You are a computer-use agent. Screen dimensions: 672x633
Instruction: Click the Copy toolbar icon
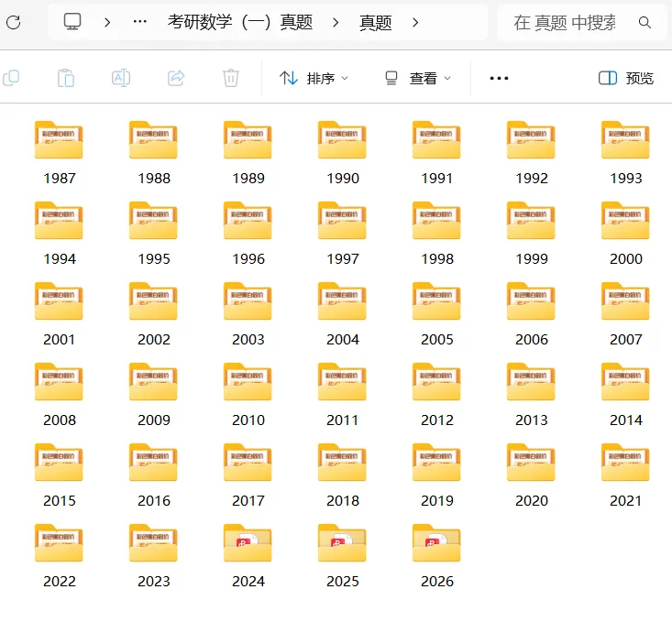click(x=11, y=78)
